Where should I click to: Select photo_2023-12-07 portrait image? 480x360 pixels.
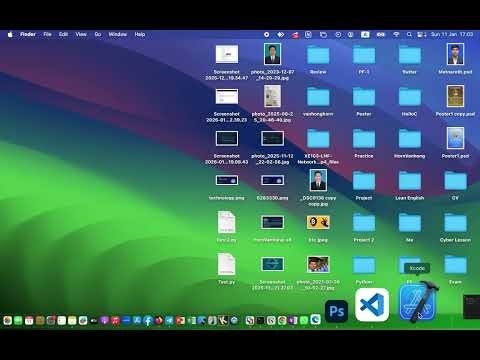click(272, 54)
